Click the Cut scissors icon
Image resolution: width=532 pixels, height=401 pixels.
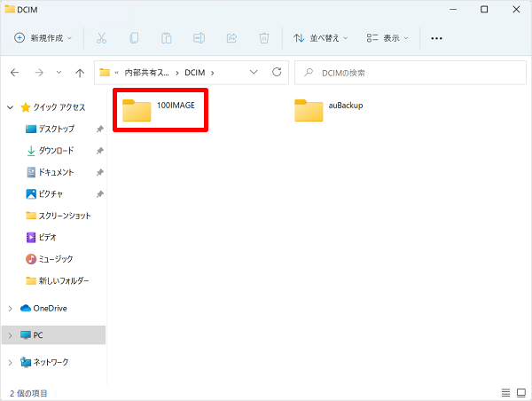pyautogui.click(x=101, y=38)
